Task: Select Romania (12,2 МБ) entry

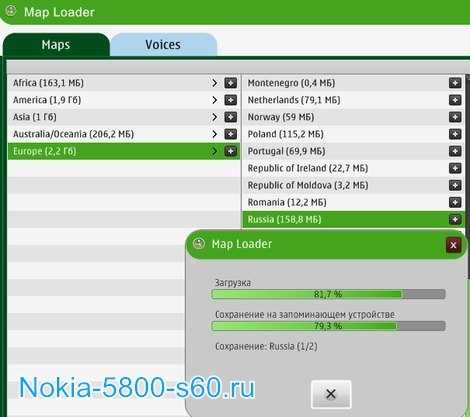Action: (x=353, y=202)
